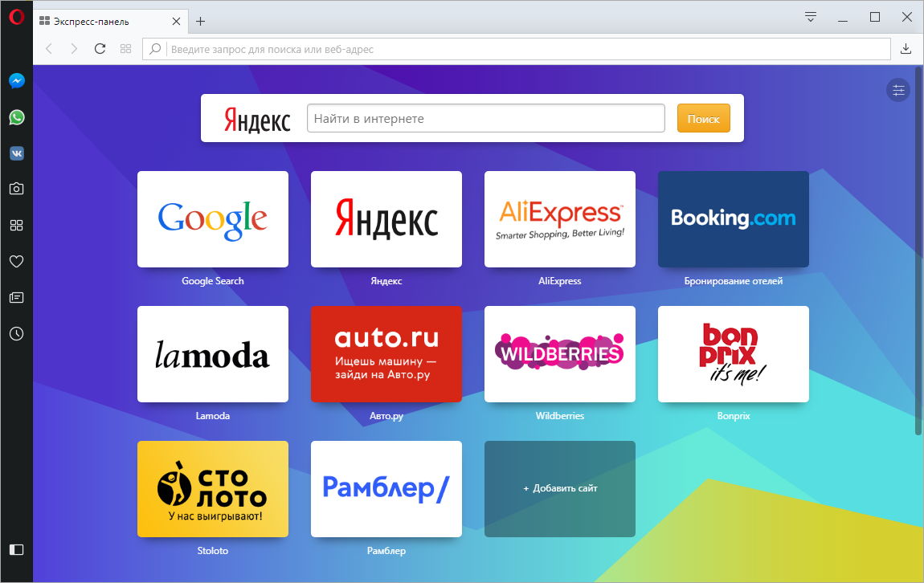
Task: Click the Яндекс logo in search box
Action: (x=258, y=120)
